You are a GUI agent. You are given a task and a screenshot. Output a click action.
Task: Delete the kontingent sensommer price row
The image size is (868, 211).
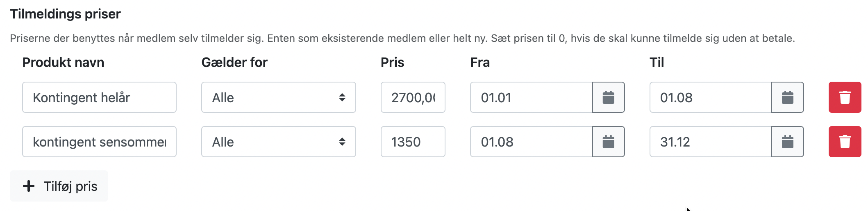(x=845, y=142)
